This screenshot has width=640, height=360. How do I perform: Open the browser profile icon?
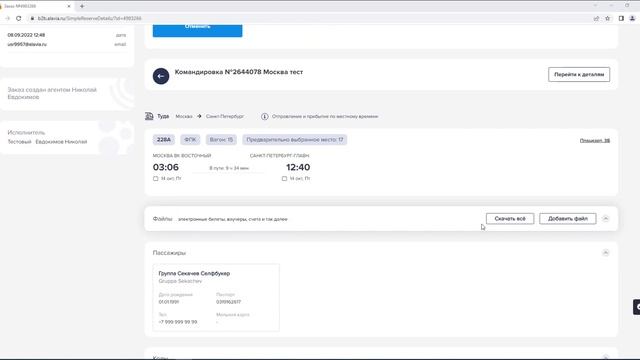(x=632, y=18)
